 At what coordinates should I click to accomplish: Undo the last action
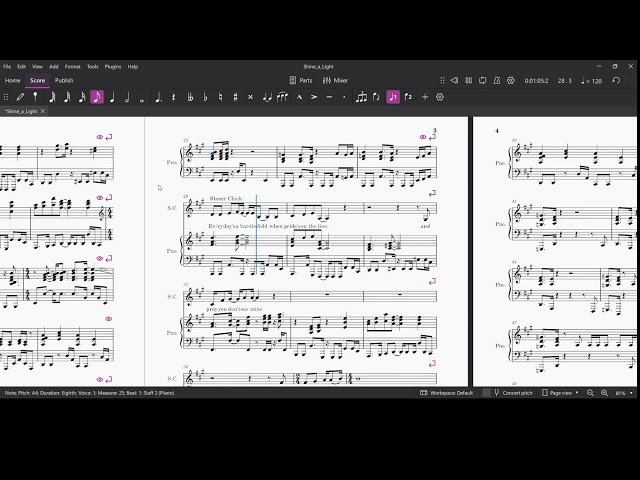coord(616,80)
